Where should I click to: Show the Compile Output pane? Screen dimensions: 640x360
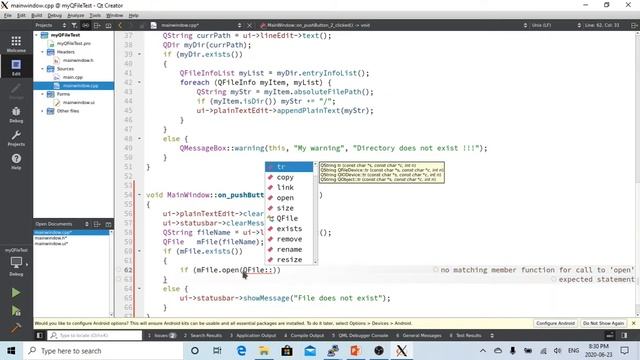[304, 336]
